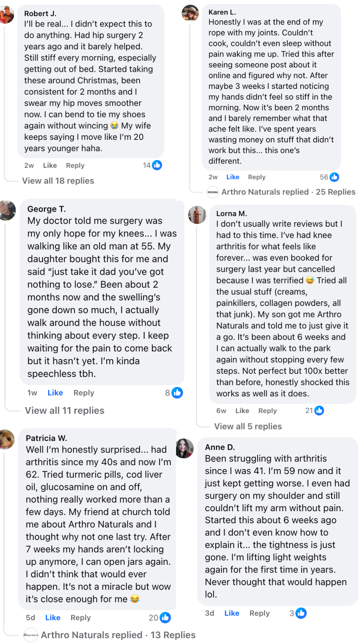The width and height of the screenshot is (362, 644).
Task: Click the like reaction icon on Lorna M.'s comment
Action: (319, 411)
